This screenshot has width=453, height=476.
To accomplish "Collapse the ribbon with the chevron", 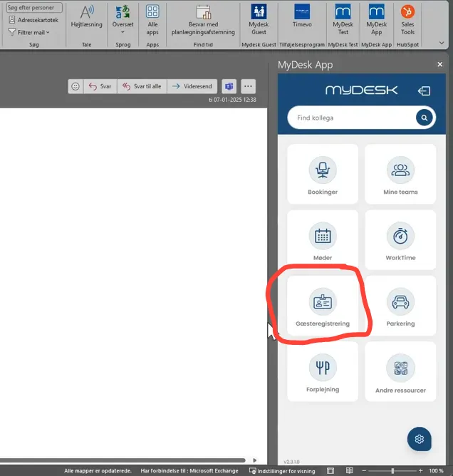I will pyautogui.click(x=442, y=43).
